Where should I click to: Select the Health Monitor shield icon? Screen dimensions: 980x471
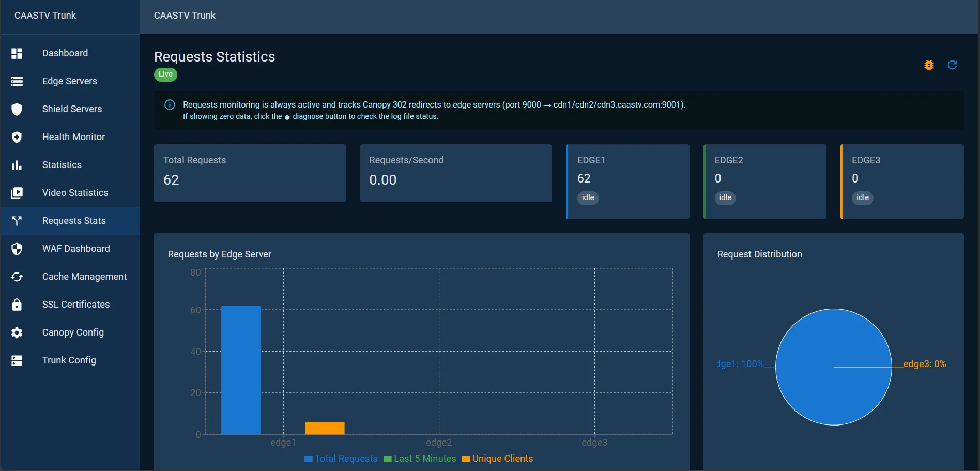(x=17, y=137)
